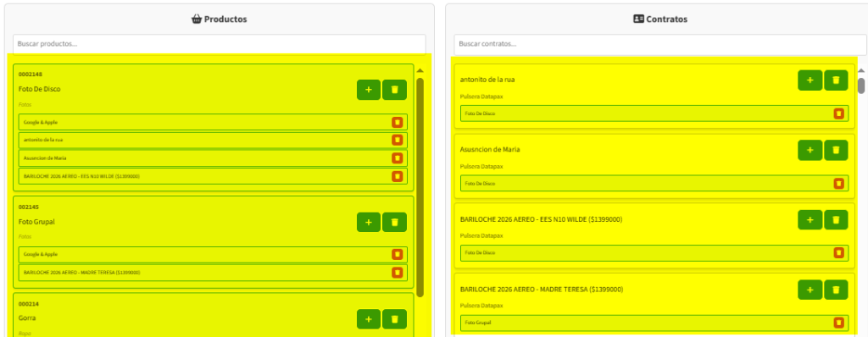Remove BARILOCHE MADRE TERESA from Foto Grupal product
Screen dimensions: 868x337
tap(397, 273)
